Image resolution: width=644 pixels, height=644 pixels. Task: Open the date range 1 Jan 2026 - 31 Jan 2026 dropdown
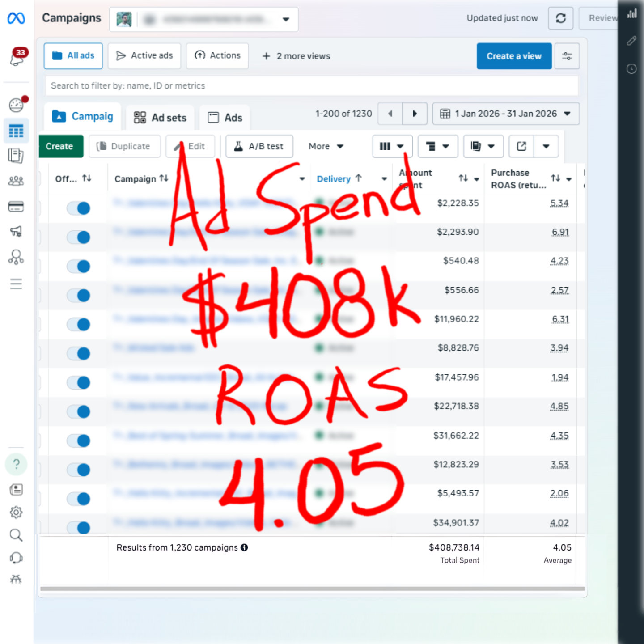point(506,114)
